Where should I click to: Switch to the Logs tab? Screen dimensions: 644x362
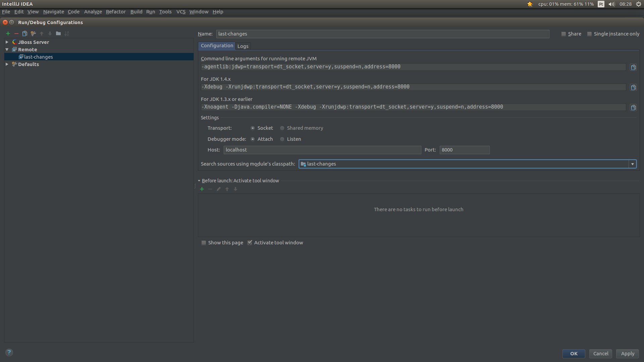pyautogui.click(x=243, y=46)
